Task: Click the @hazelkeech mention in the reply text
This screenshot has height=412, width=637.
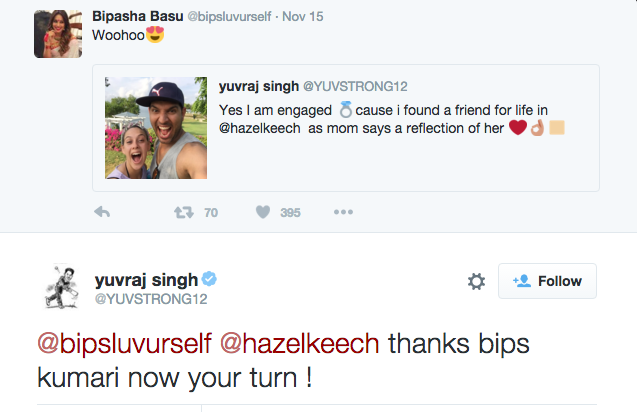Action: [299, 343]
